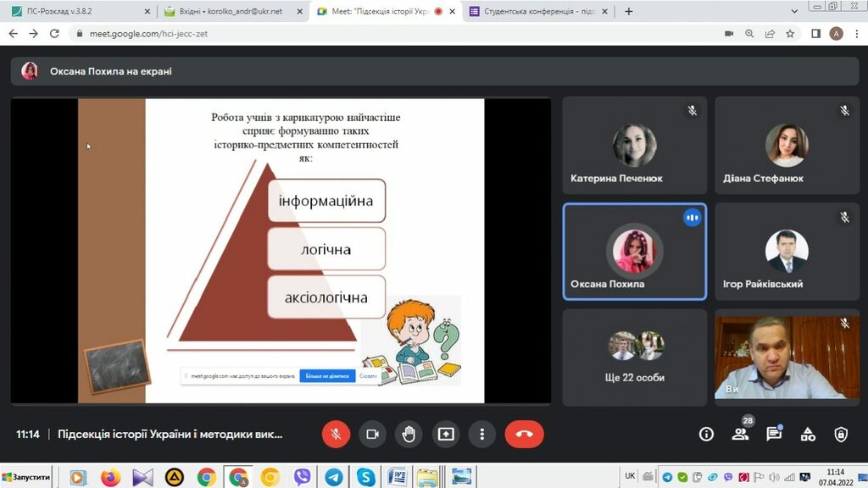
Task: Open Telegram from the Windows taskbar
Action: [334, 477]
